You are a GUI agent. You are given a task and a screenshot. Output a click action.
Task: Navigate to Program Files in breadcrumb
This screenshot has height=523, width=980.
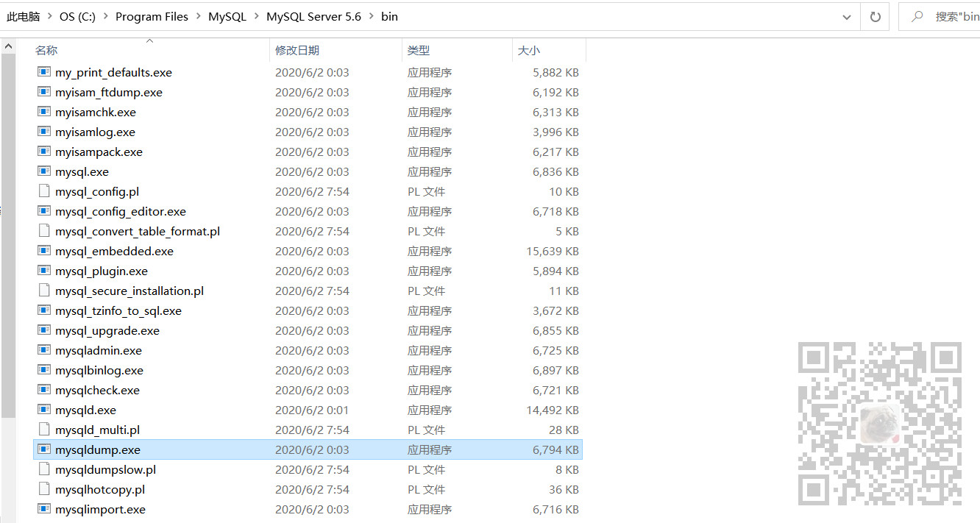pos(152,16)
